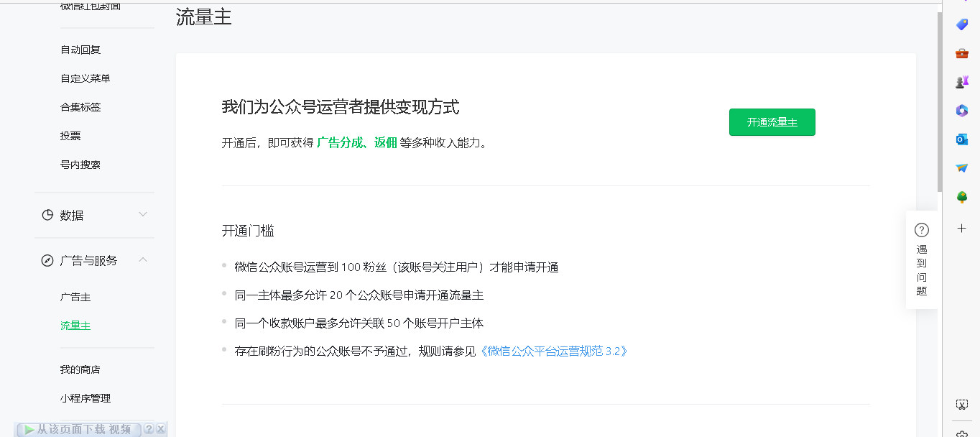The width and height of the screenshot is (980, 437).
Task: Click the 数据 pie chart icon
Action: [x=47, y=215]
